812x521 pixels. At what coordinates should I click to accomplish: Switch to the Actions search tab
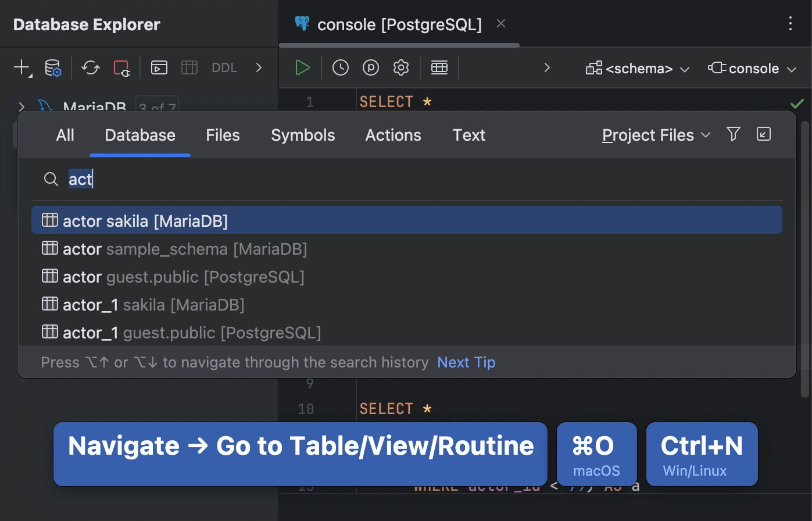pos(393,135)
